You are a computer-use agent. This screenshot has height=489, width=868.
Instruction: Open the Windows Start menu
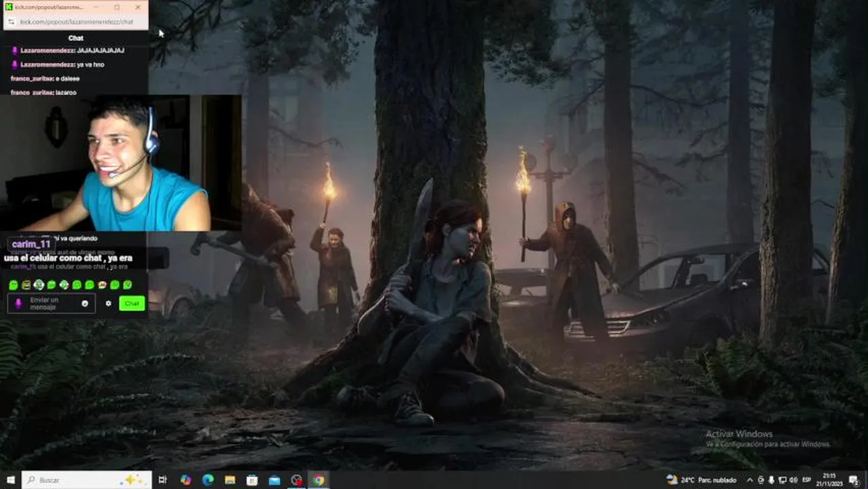click(10, 480)
